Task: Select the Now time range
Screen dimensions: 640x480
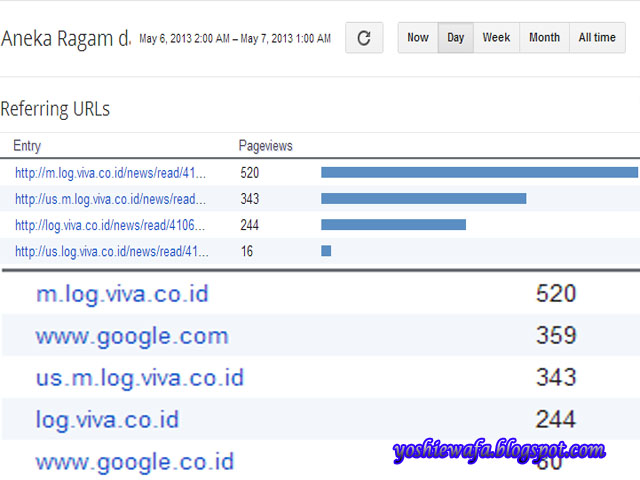Action: tap(418, 38)
